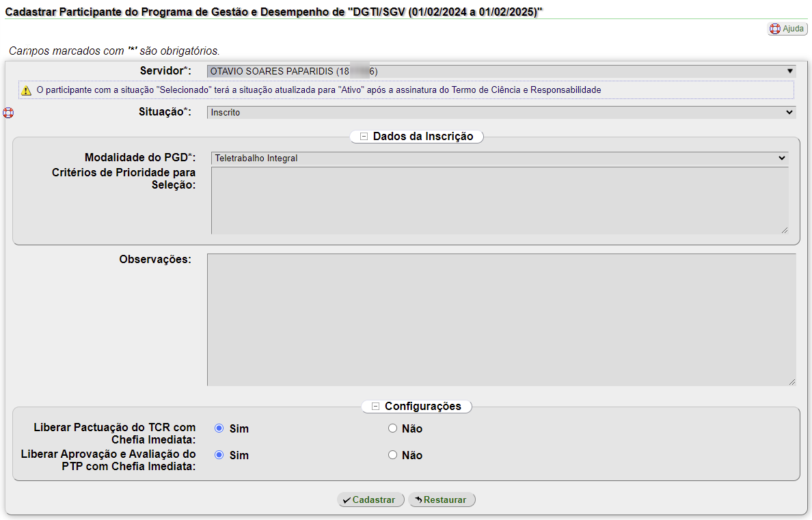Screen dimensions: 812x520
Task: Click the Critérios de Prioridade resize handle
Action: (x=784, y=230)
